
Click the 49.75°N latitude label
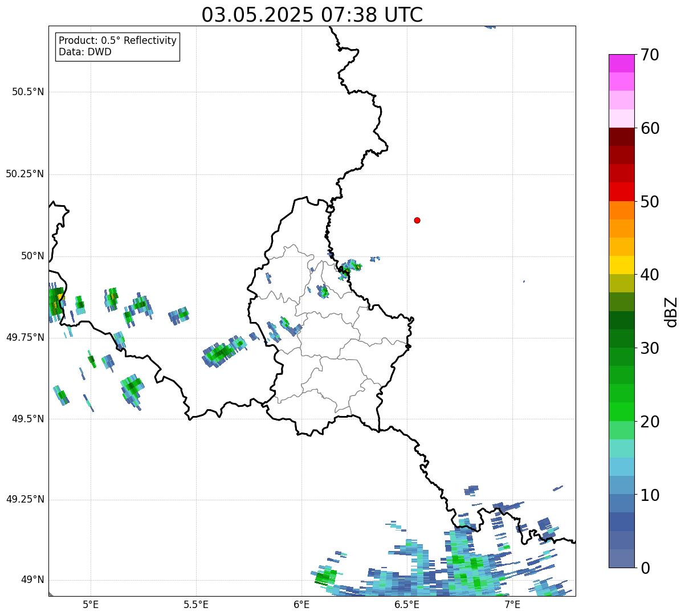[x=25, y=337]
